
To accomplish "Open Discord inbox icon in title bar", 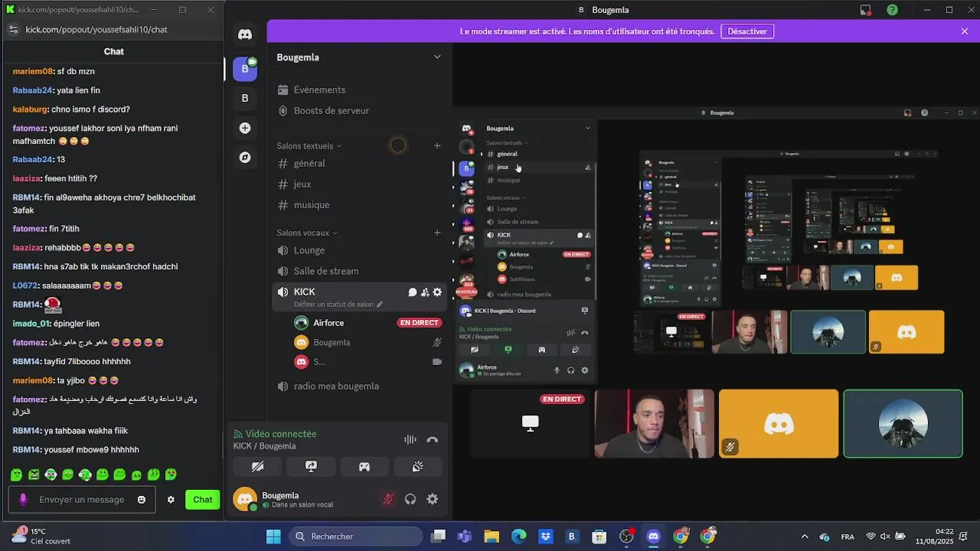I will coord(866,10).
